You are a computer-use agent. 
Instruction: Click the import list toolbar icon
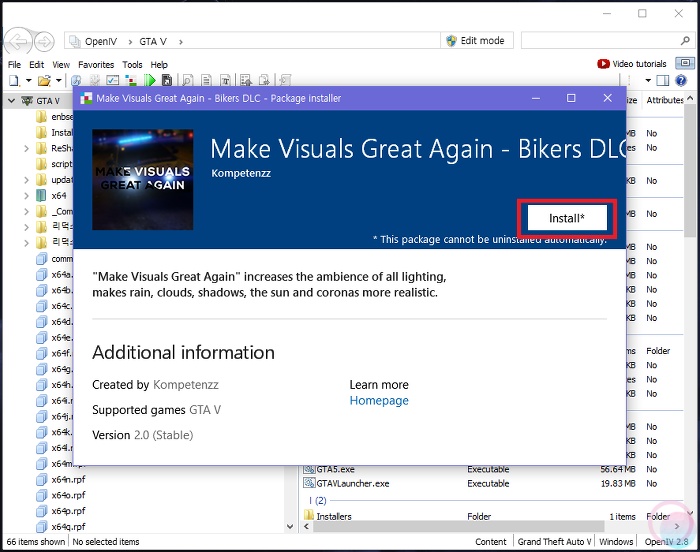246,80
